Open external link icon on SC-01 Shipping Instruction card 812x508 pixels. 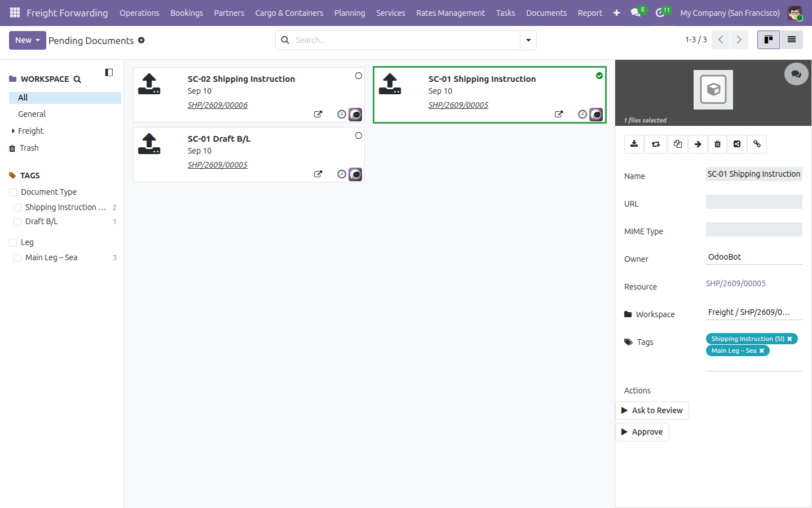tap(559, 114)
